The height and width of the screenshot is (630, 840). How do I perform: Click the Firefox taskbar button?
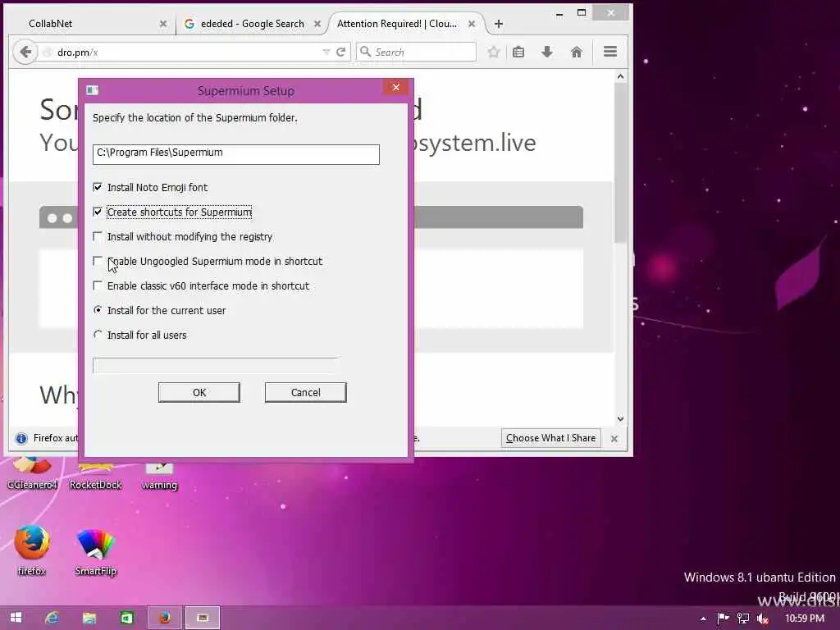pos(164,618)
